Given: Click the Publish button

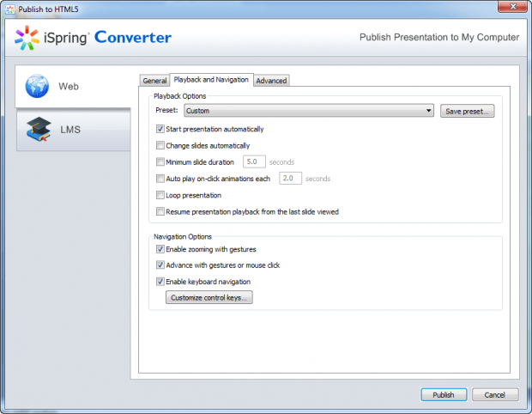Looking at the screenshot, I should (x=444, y=394).
